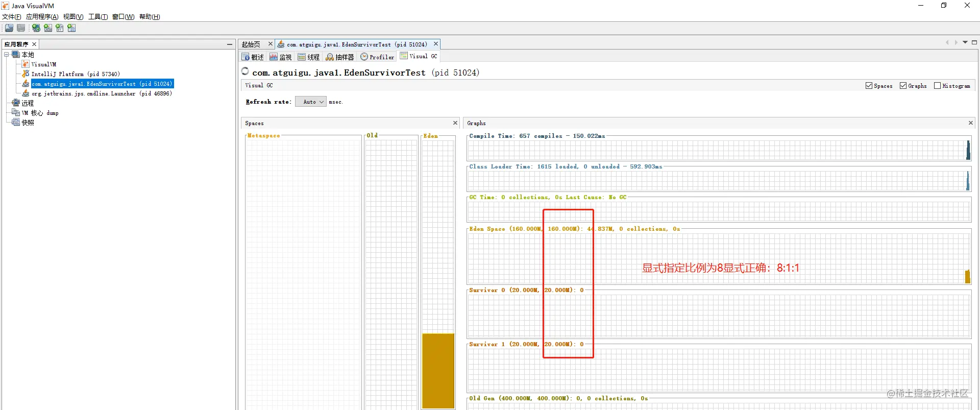Screen dimensions: 980x410
Task: Click Add VM Coredump toolbar icon
Action: click(60, 28)
